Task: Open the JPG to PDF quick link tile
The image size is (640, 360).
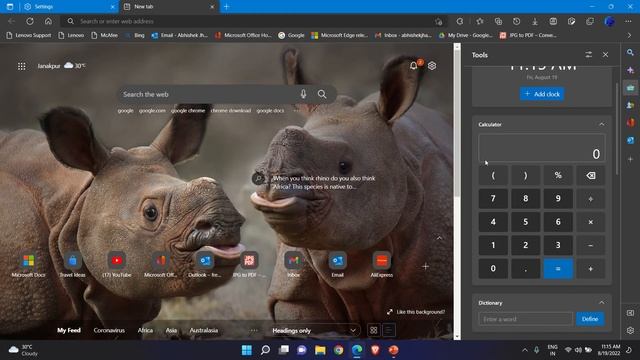Action: pyautogui.click(x=249, y=264)
